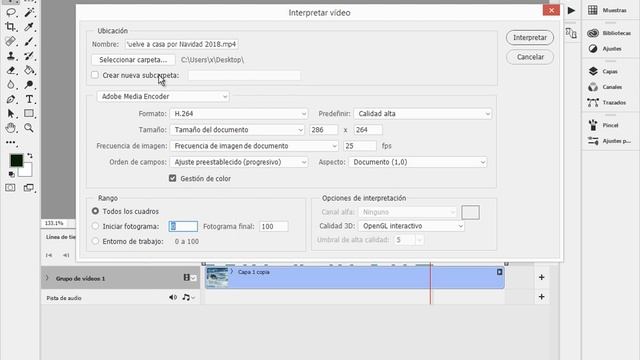Select the Brush tool
Screen dimensions: 640x360
(29, 41)
